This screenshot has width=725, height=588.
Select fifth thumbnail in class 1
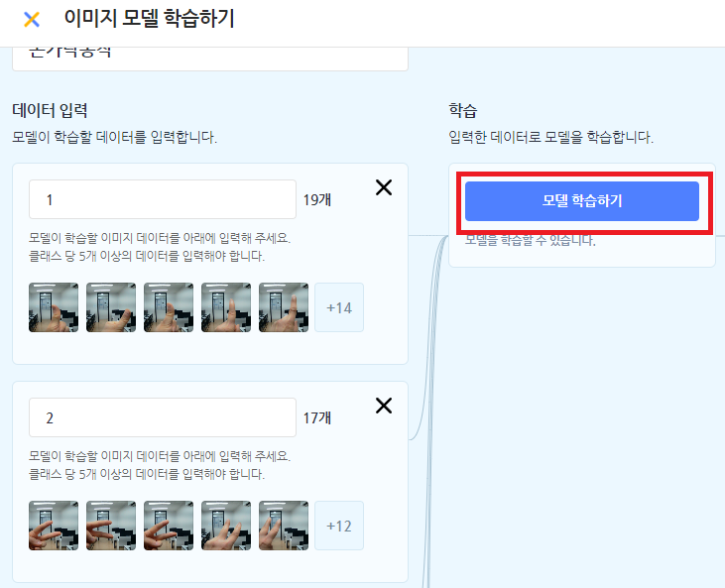coord(284,307)
